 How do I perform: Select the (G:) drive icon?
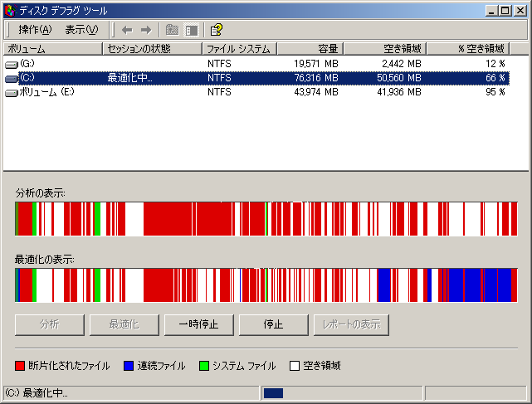click(12, 64)
